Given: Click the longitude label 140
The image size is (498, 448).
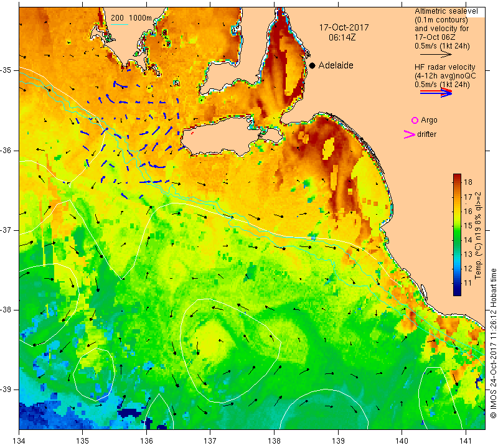Looking at the screenshot, I should (x=402, y=441).
